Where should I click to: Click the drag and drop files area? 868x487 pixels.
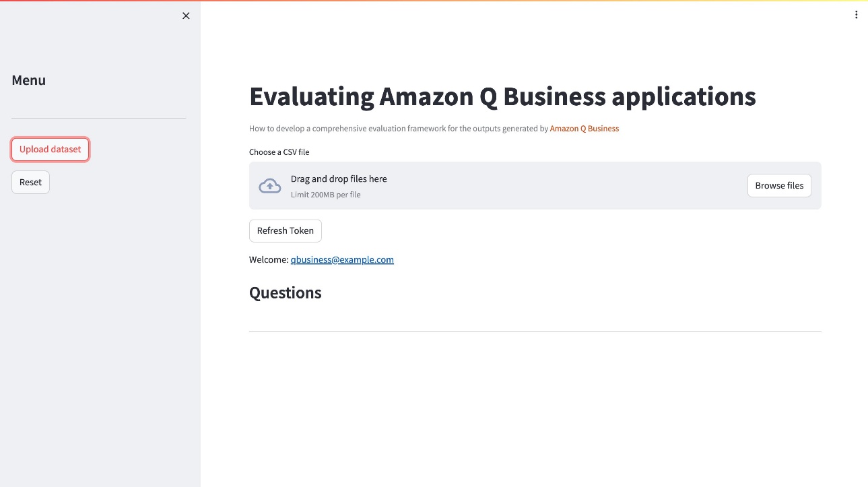click(x=535, y=185)
